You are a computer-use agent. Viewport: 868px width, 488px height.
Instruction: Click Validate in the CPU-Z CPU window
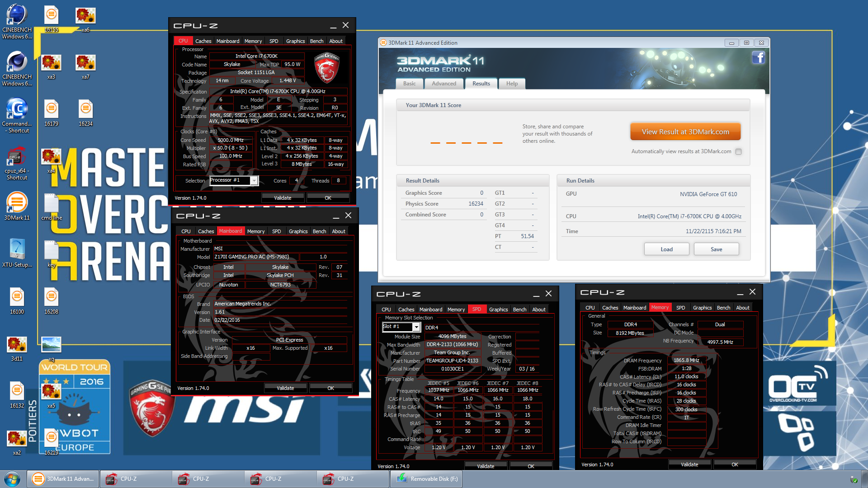283,198
